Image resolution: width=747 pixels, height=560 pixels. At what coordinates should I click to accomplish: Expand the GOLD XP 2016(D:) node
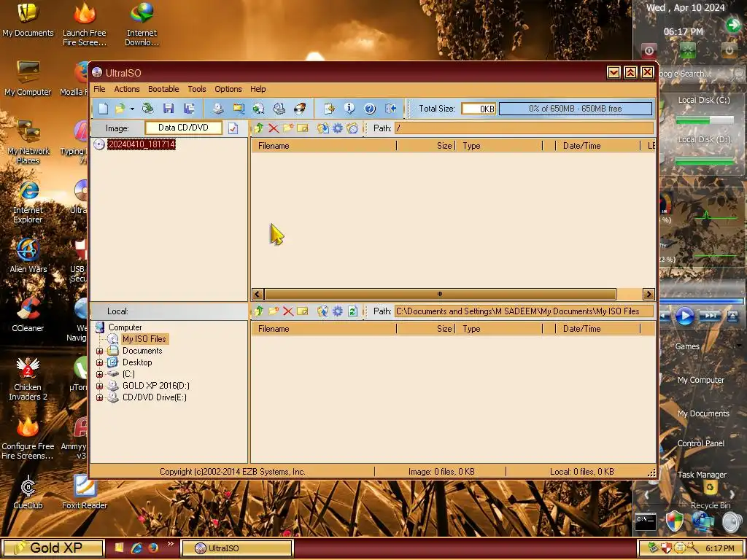pos(99,386)
